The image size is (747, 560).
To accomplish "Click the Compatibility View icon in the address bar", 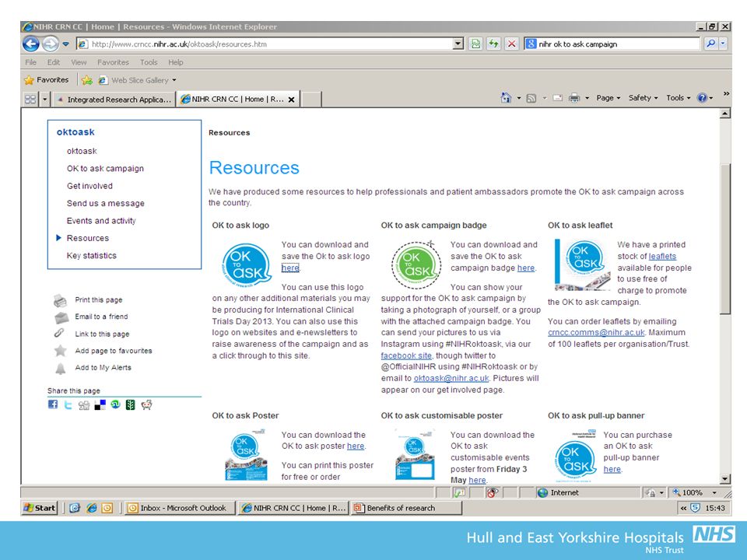I will pyautogui.click(x=475, y=44).
